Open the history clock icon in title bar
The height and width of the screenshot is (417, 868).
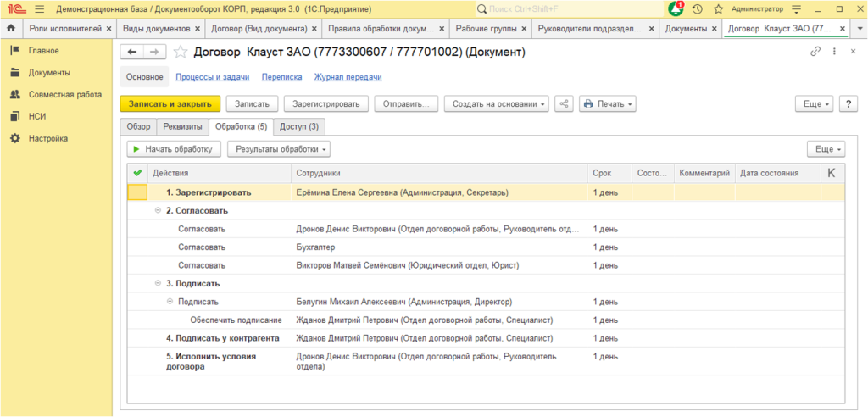(x=697, y=8)
